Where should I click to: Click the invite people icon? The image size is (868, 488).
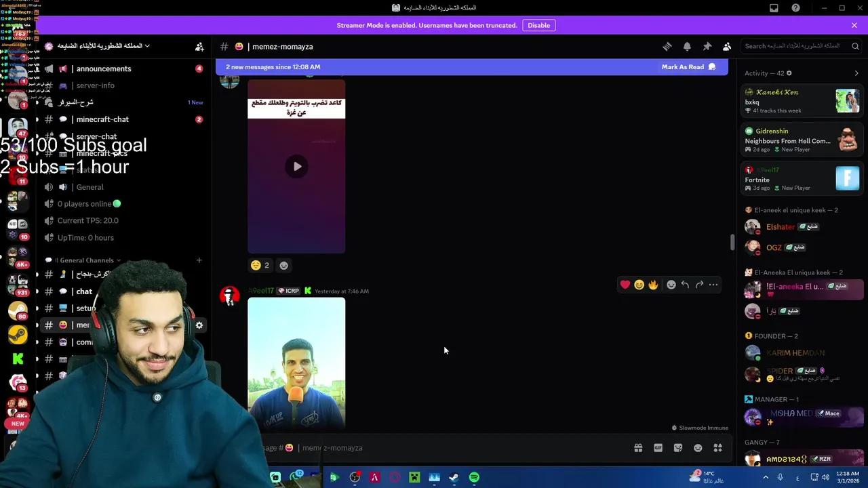click(199, 47)
